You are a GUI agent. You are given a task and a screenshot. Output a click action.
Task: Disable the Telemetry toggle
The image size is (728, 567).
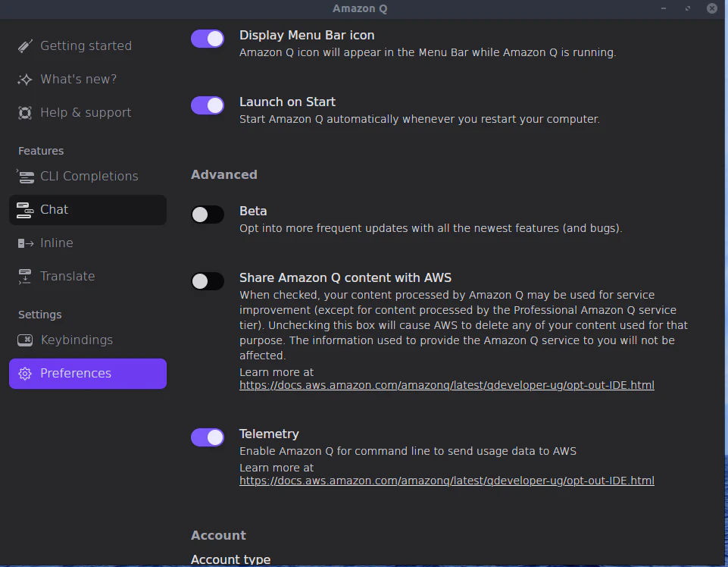pos(208,437)
